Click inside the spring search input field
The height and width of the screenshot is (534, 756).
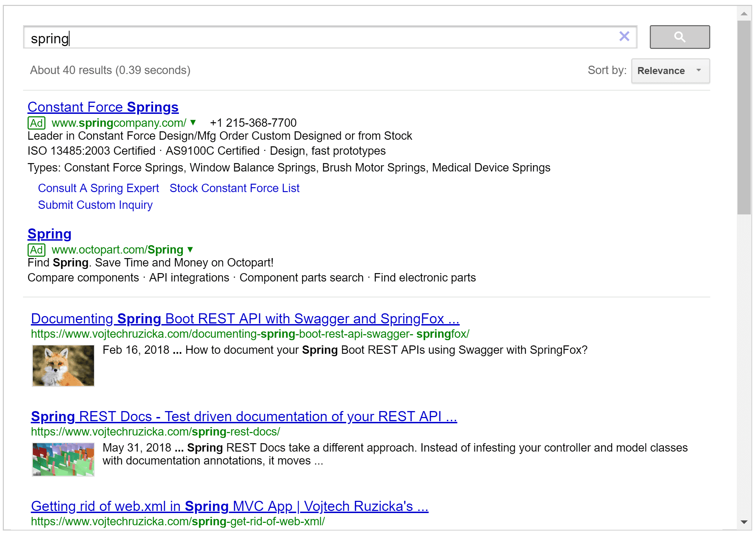[x=314, y=37]
